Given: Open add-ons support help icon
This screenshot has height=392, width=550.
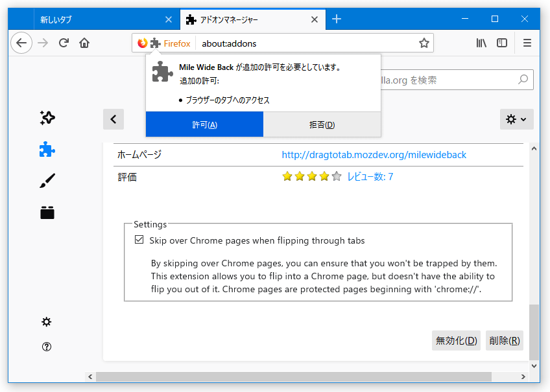Looking at the screenshot, I should click(x=46, y=347).
